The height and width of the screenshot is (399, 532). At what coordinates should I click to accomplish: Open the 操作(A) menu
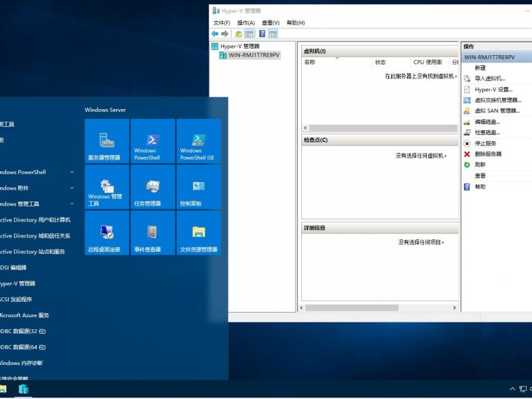point(246,23)
